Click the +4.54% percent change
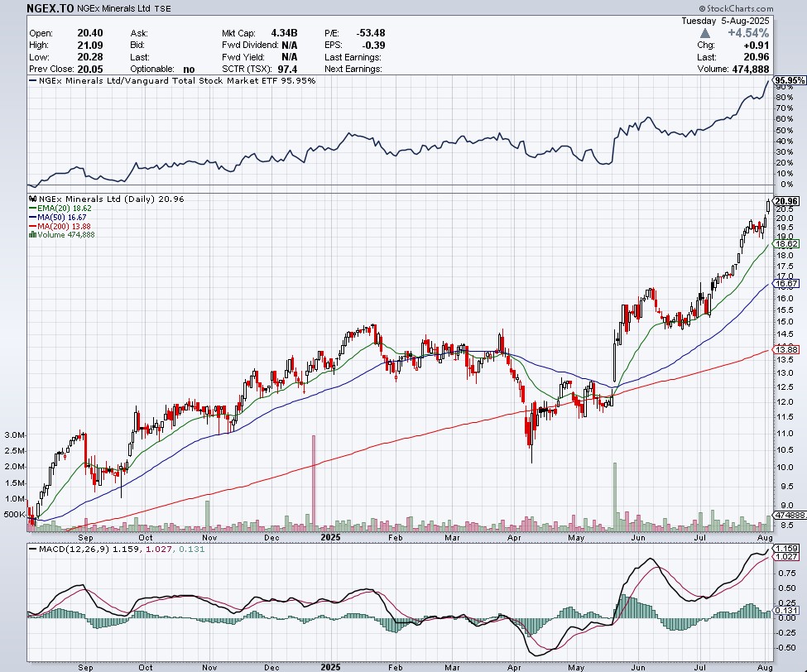The height and width of the screenshot is (672, 807). (748, 33)
